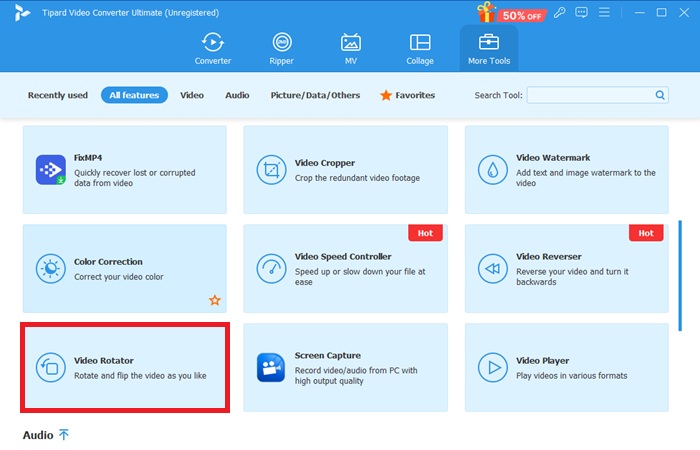
Task: Collapse the Audio section arrow
Action: 64,435
